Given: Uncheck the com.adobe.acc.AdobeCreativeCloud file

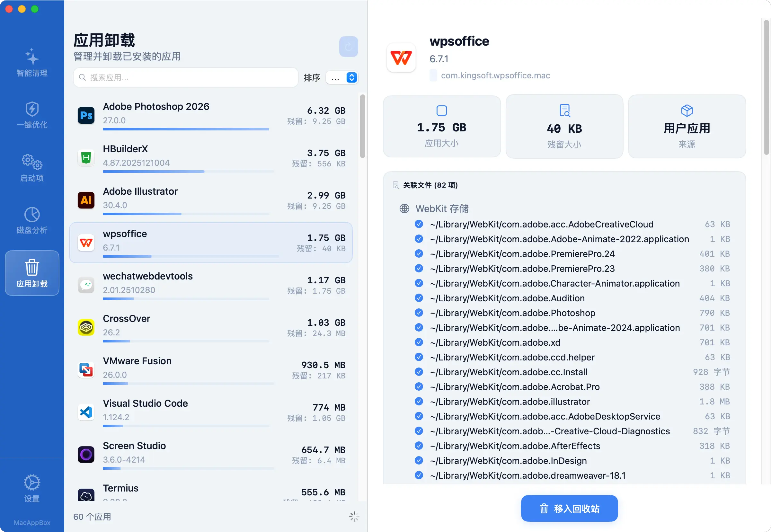Looking at the screenshot, I should [x=419, y=224].
